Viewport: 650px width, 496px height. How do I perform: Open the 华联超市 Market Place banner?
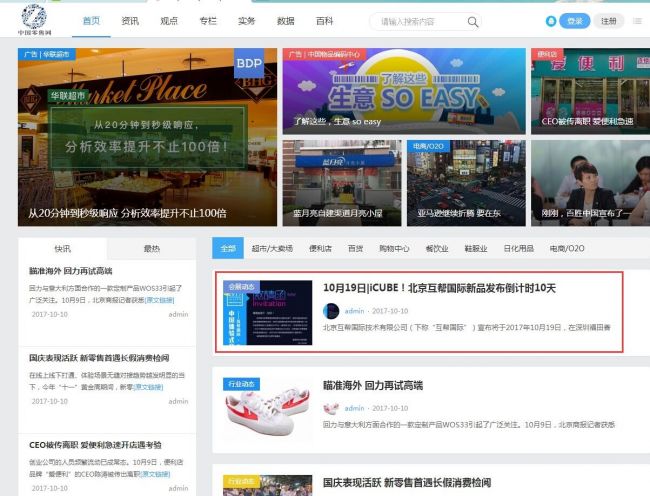[147, 137]
